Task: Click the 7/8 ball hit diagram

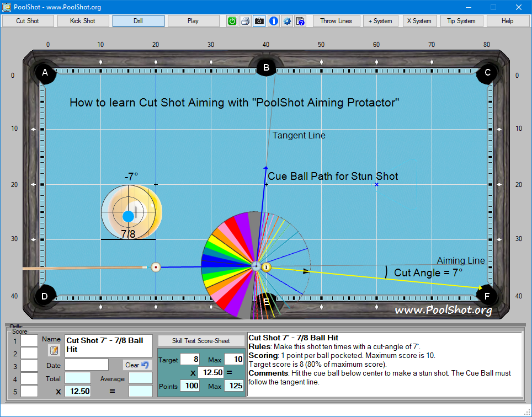Action: pyautogui.click(x=132, y=212)
